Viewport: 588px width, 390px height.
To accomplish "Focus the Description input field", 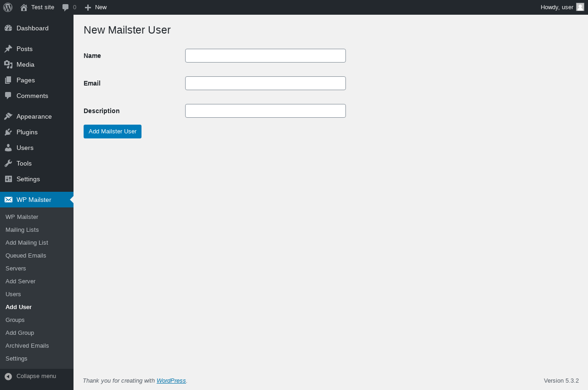I will 266,111.
